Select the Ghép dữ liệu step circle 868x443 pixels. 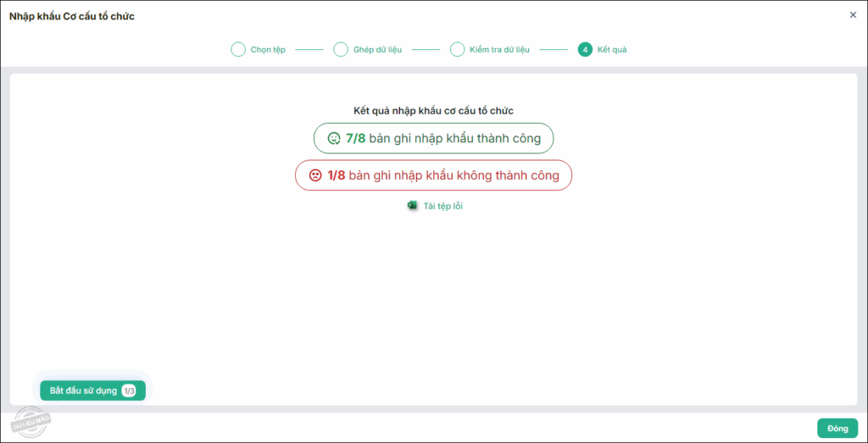click(x=341, y=50)
